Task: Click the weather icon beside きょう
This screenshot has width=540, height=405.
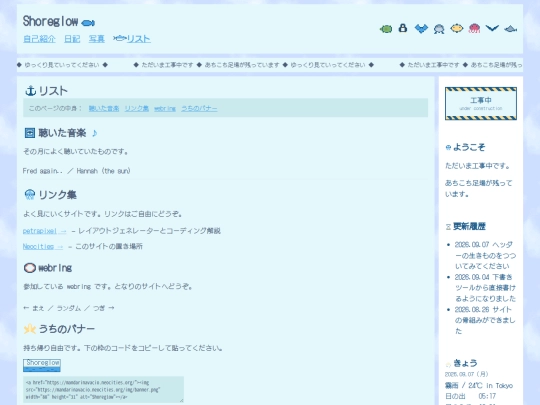Action: tap(448, 364)
